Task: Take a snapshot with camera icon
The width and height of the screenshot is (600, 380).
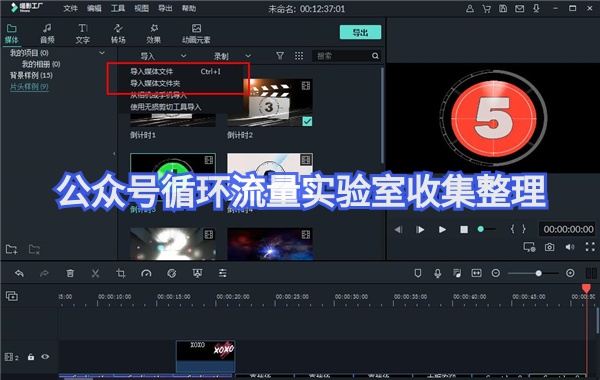Action: 549,247
